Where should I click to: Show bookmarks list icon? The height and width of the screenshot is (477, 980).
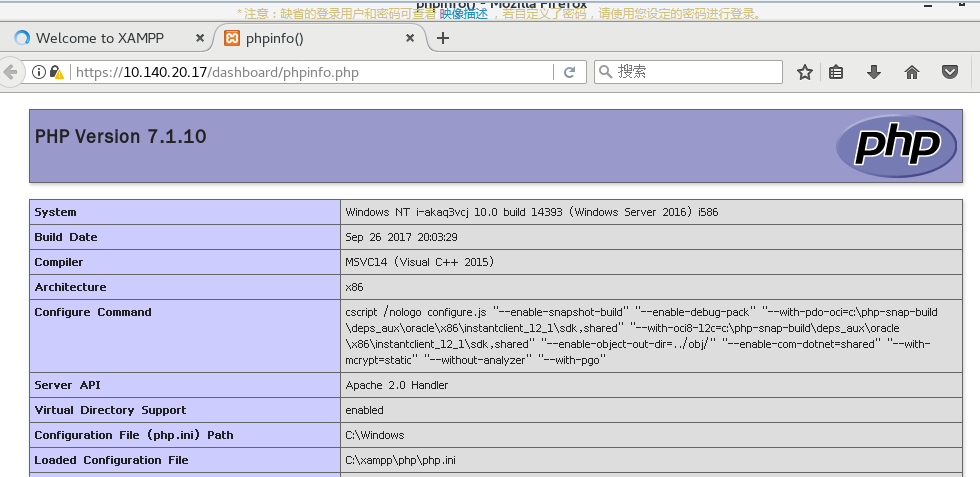[x=836, y=73]
